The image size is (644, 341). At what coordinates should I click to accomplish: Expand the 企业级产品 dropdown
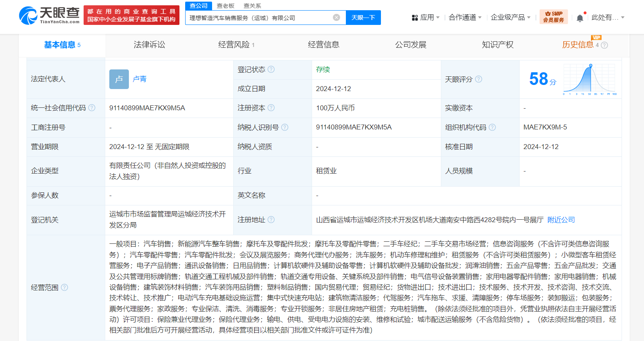[510, 18]
